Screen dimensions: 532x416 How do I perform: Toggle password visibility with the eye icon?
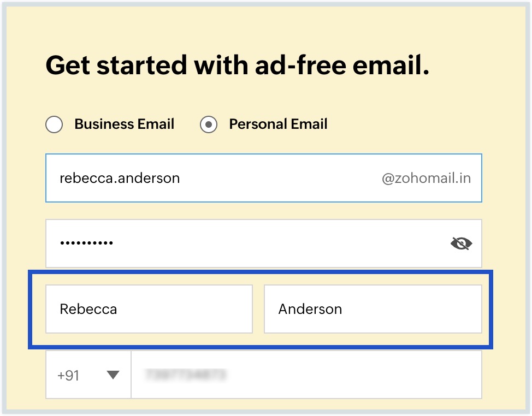pos(461,243)
